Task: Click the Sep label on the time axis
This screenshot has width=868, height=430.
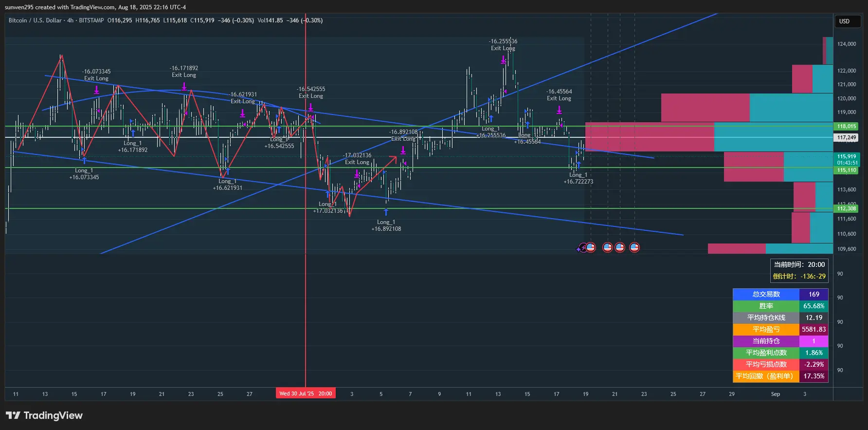Action: pyautogui.click(x=776, y=394)
